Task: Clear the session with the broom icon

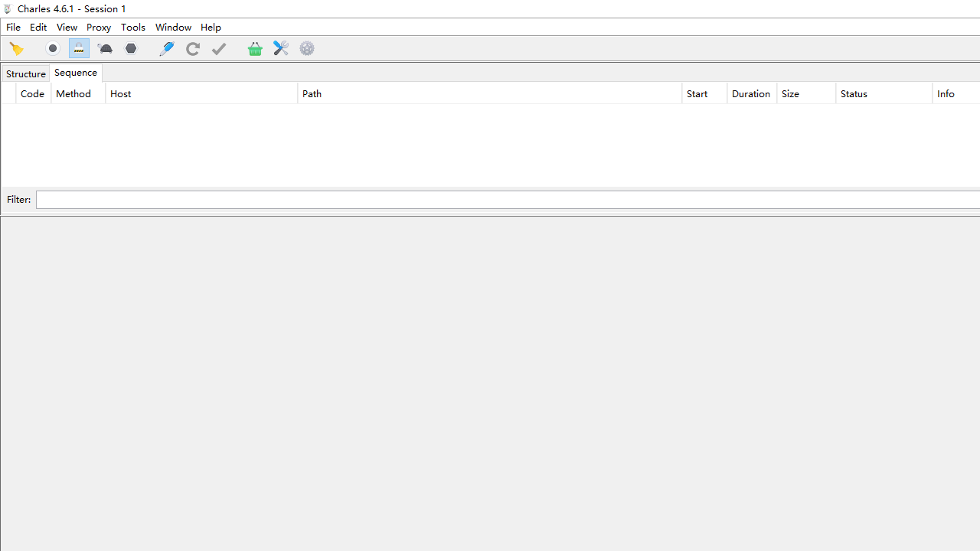Action: click(x=16, y=49)
